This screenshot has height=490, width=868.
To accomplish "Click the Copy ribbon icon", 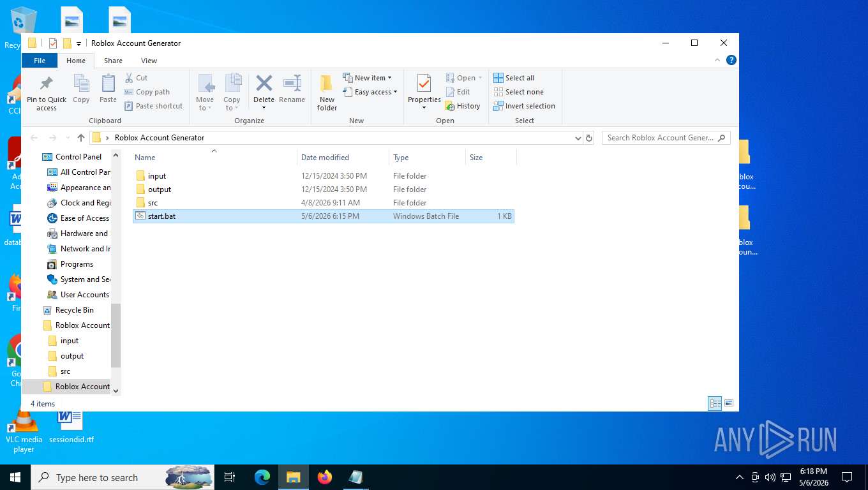I will 81,89.
